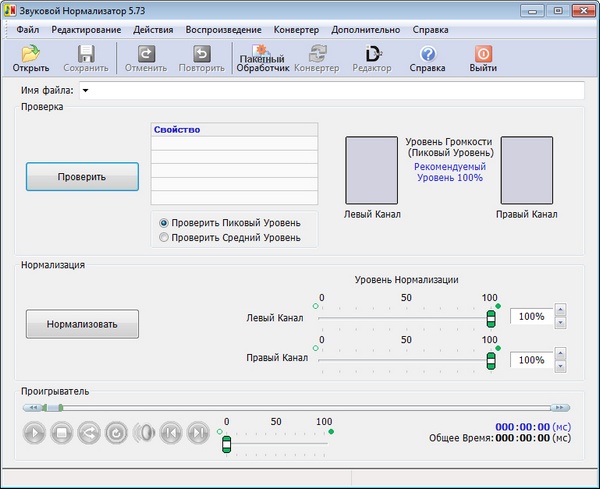Decrease Правый Канал percentage with down arrow
600x489 pixels.
(x=560, y=365)
